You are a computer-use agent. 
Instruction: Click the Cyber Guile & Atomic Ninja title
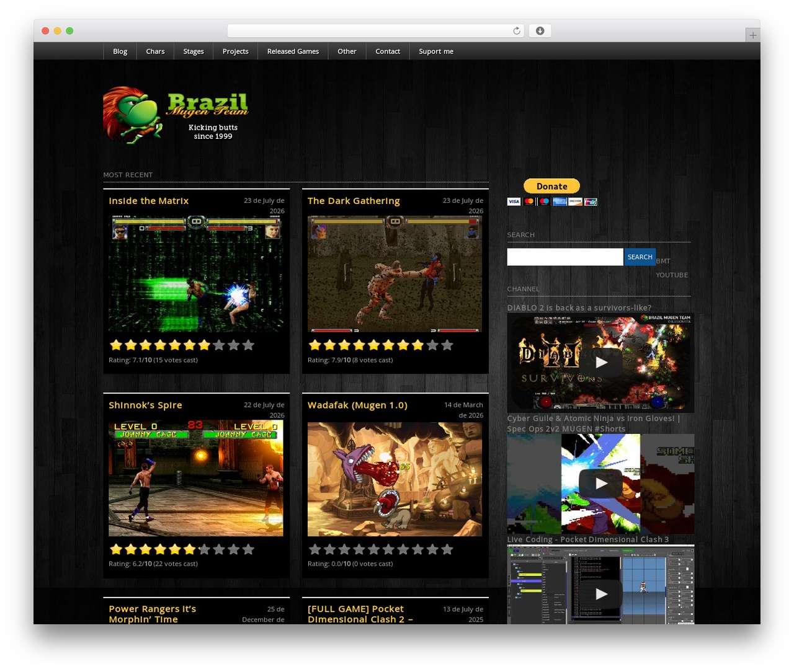pyautogui.click(x=594, y=423)
